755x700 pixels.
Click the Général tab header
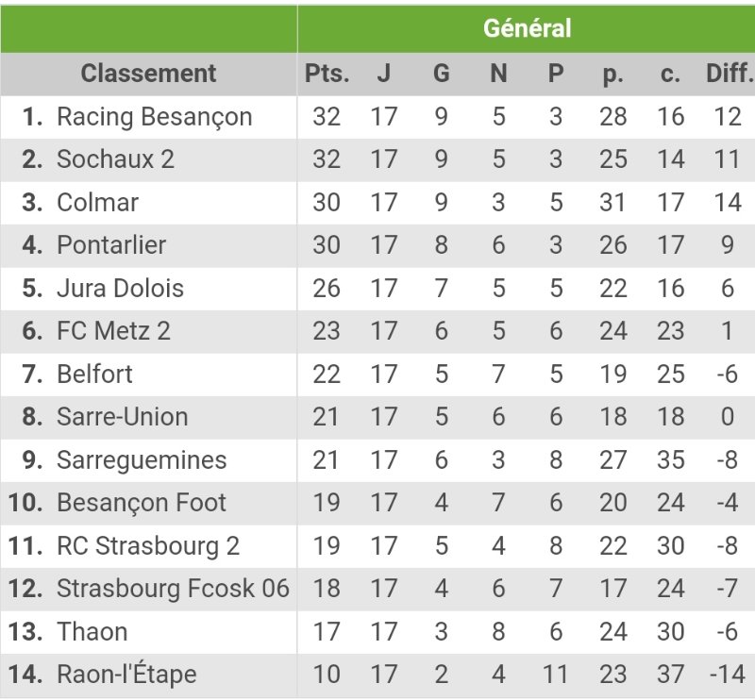tap(527, 28)
